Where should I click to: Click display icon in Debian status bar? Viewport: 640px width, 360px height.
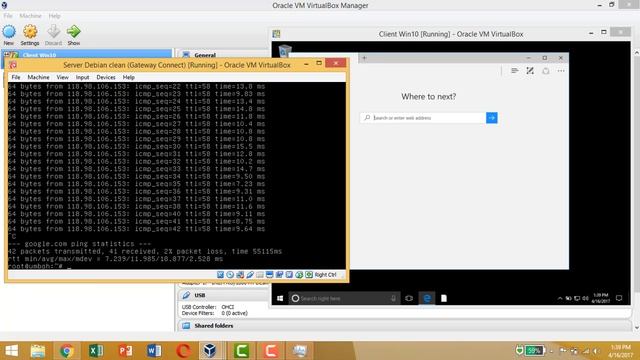point(269,275)
